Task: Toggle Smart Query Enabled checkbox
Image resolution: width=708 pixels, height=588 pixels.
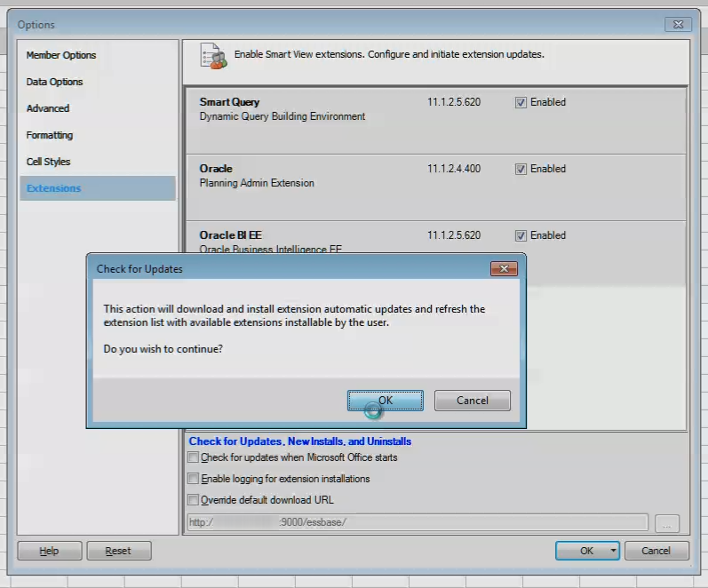Action: [x=521, y=102]
